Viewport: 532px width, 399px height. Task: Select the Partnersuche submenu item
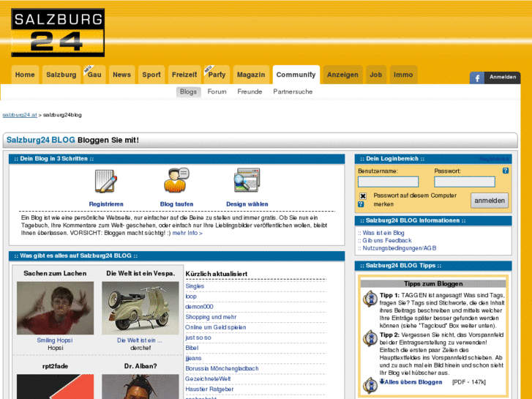click(293, 92)
